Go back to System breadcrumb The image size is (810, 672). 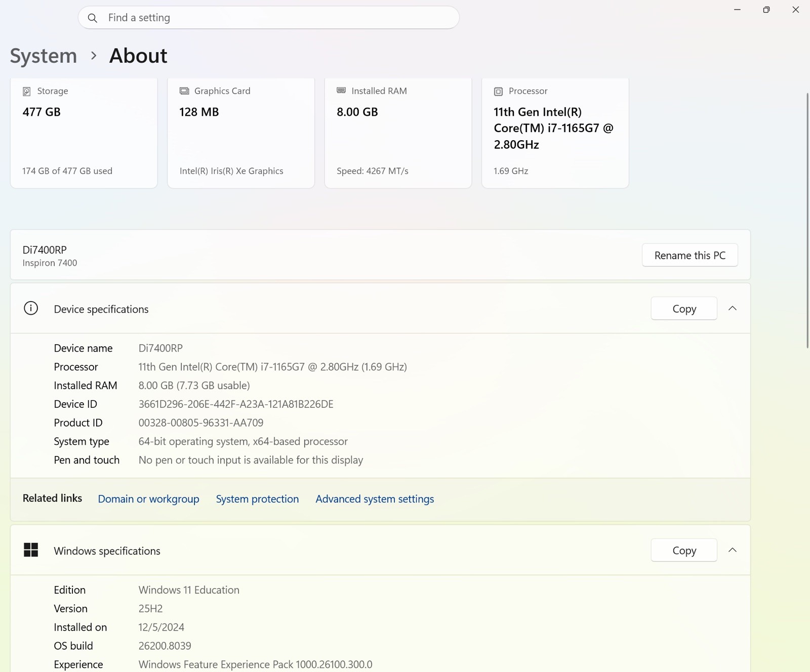(44, 56)
